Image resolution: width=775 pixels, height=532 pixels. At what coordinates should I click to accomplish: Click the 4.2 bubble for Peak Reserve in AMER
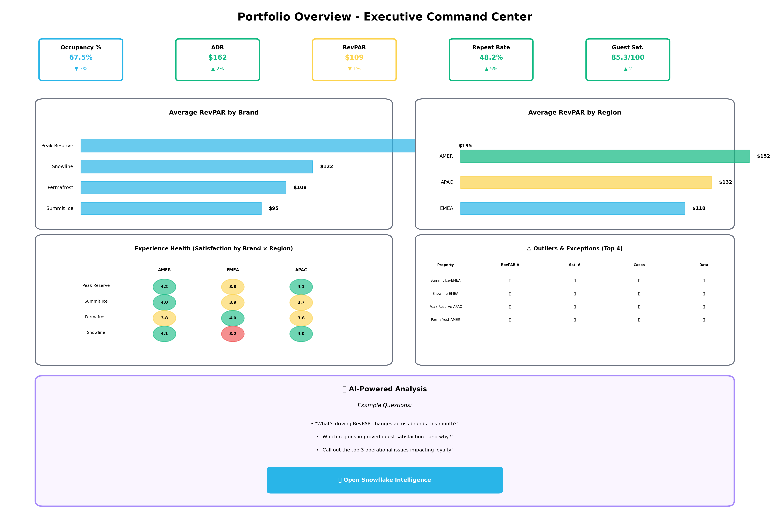coord(164,286)
